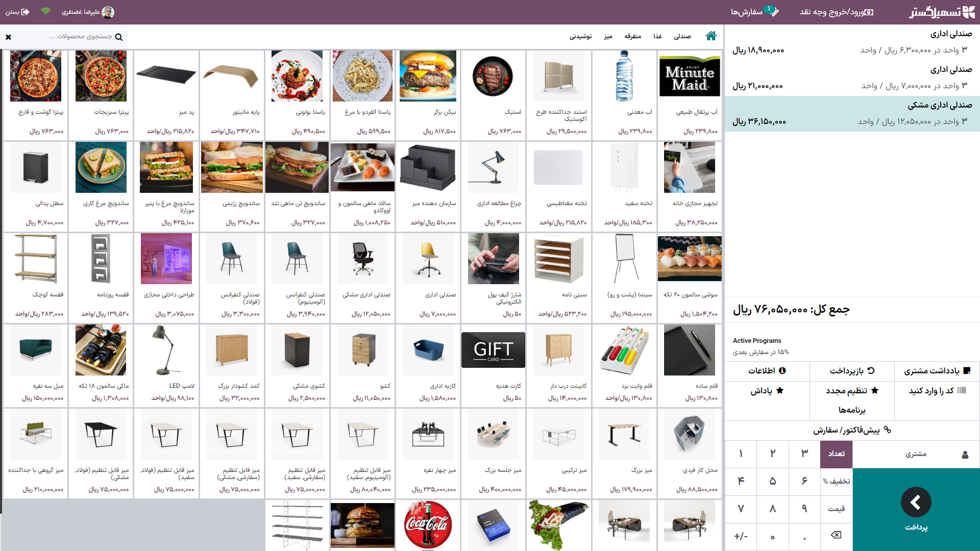Open the orders ticket icon

pos(774,11)
